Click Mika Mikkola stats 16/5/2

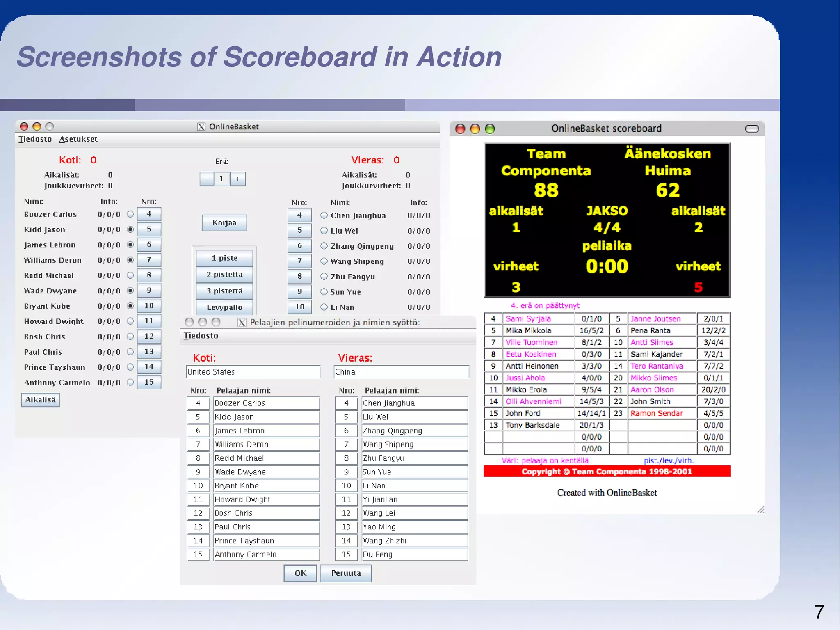[x=591, y=331]
